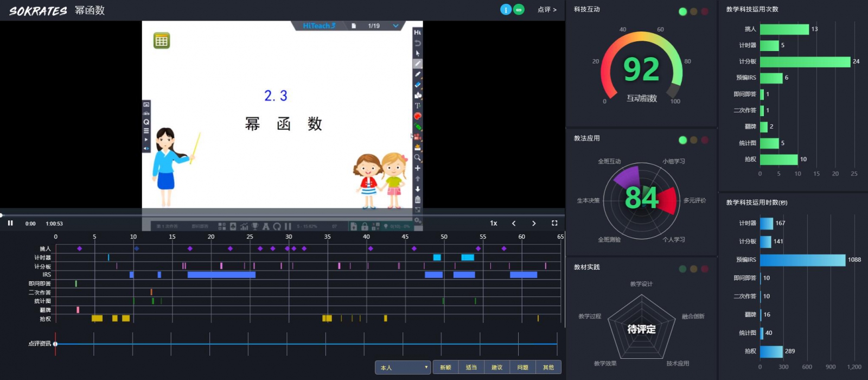This screenshot has height=380, width=868.
Task: Toggle green light in 教法应用 panel
Action: [682, 140]
